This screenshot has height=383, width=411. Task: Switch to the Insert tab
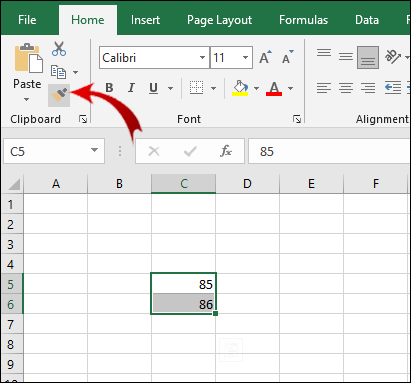(145, 20)
